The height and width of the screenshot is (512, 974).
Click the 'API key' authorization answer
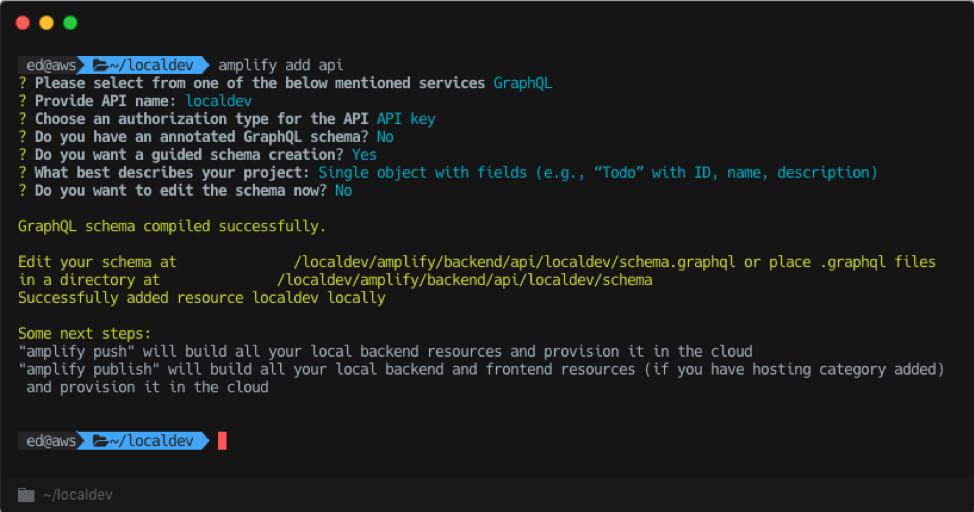pos(406,119)
